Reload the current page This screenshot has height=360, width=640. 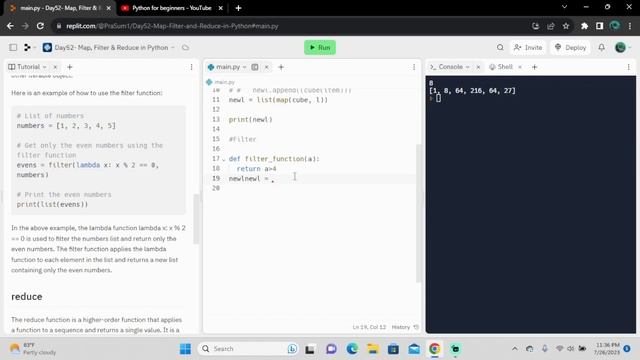(x=40, y=26)
